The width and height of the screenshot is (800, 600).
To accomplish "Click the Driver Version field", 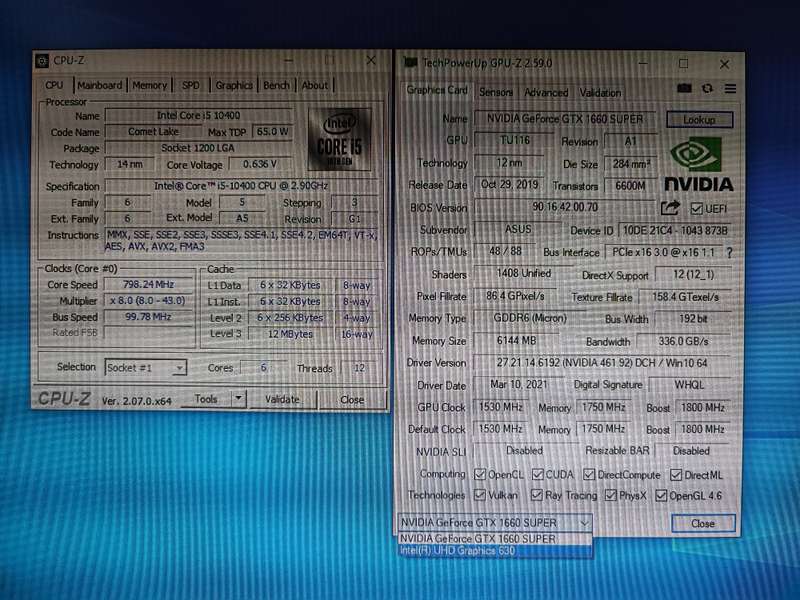I will pos(602,363).
